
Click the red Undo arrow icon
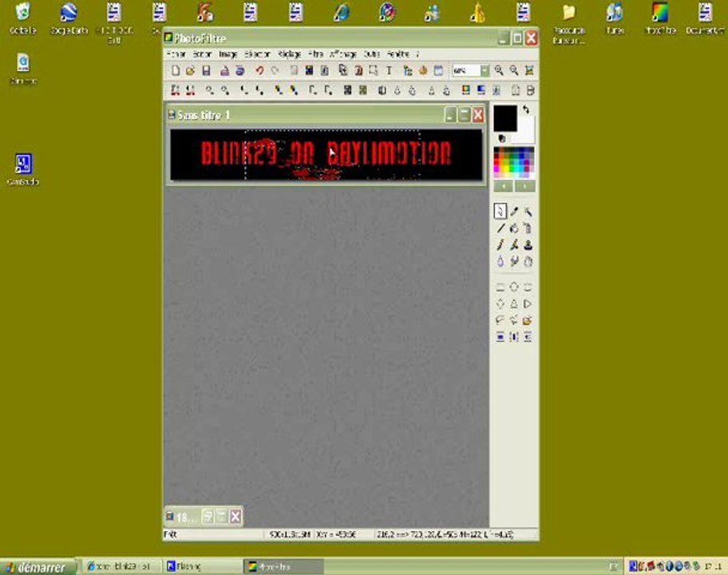(x=259, y=70)
